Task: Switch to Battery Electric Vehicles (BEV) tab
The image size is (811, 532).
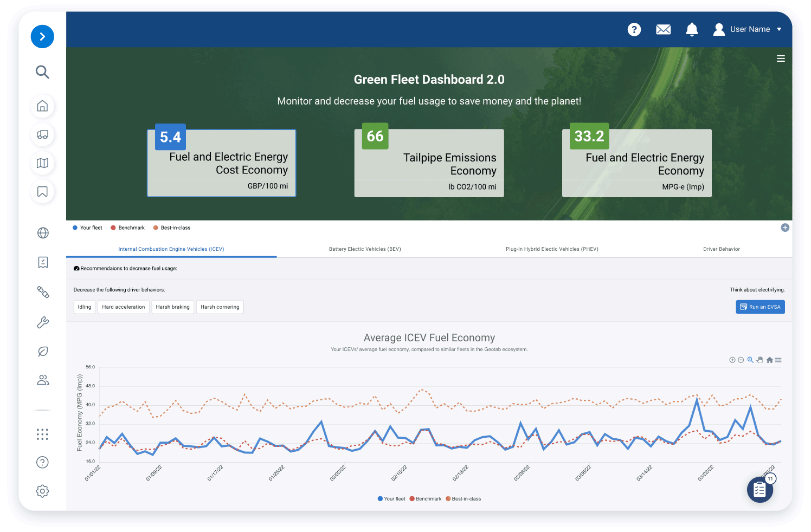Action: click(x=365, y=249)
